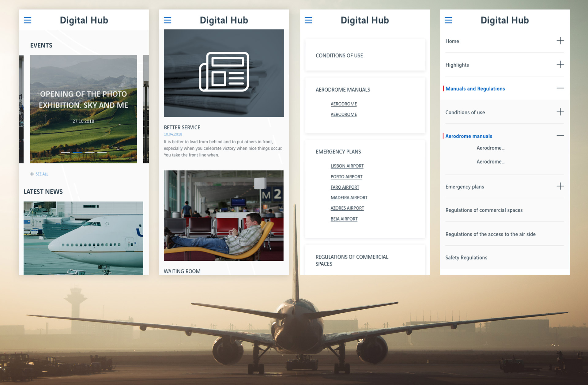Screen dimensions: 588x385
Task: Open hamburger menu on Events screen
Action: pos(28,20)
